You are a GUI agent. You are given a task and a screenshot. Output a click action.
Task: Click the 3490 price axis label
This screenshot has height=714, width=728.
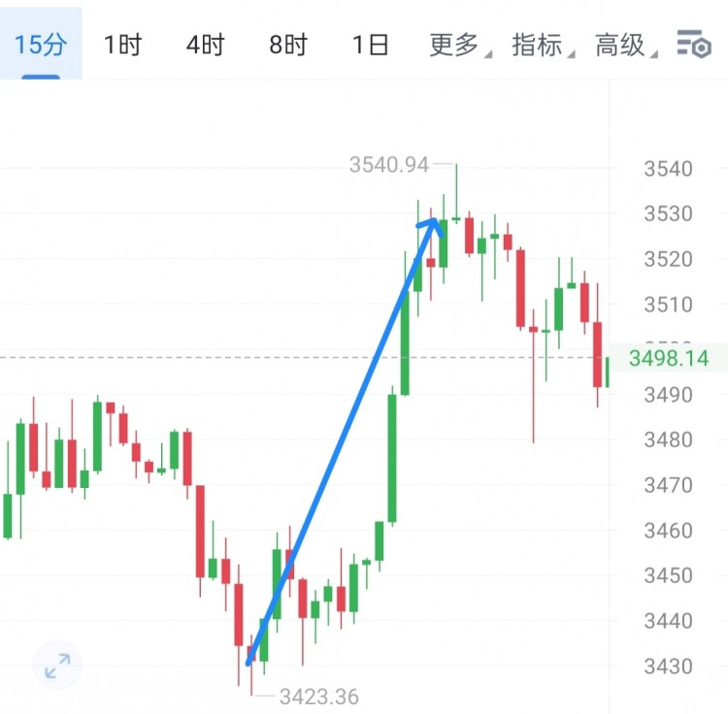tap(668, 395)
